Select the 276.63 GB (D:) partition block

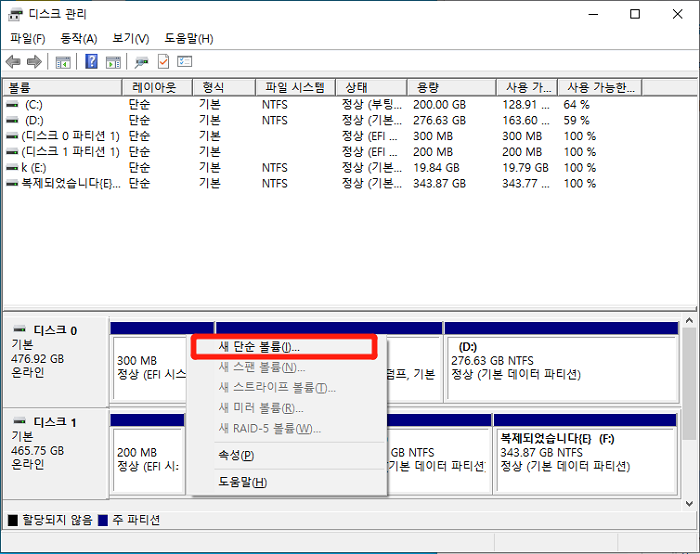point(560,365)
